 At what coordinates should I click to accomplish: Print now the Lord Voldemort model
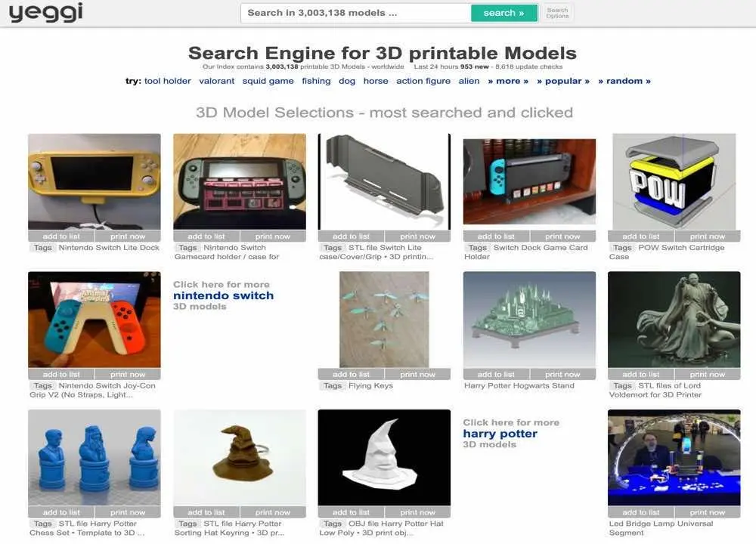(708, 375)
